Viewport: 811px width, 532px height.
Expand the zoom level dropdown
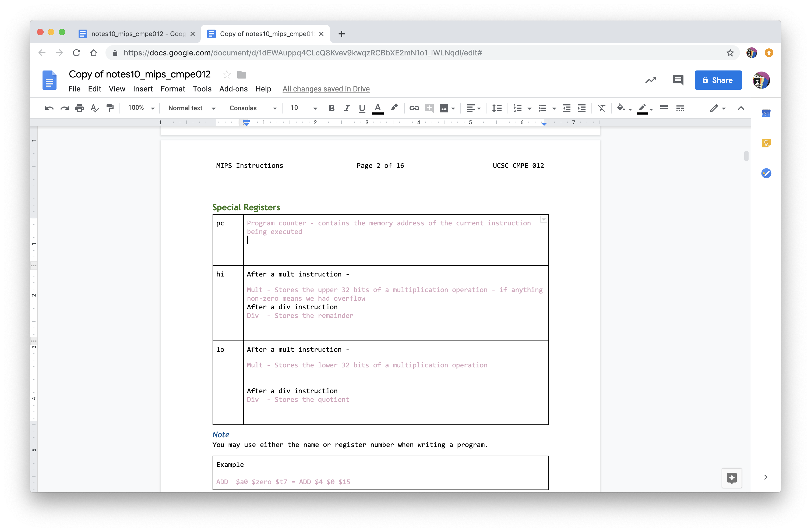point(141,108)
